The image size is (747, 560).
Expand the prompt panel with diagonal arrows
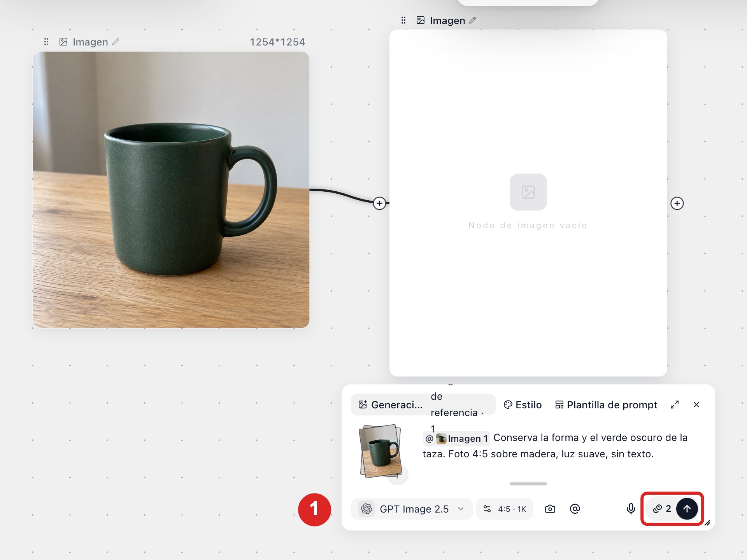[675, 405]
